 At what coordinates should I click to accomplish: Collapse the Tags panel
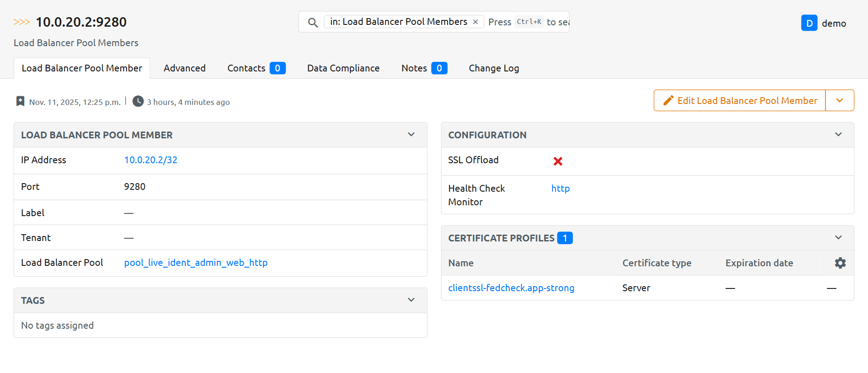tap(411, 300)
